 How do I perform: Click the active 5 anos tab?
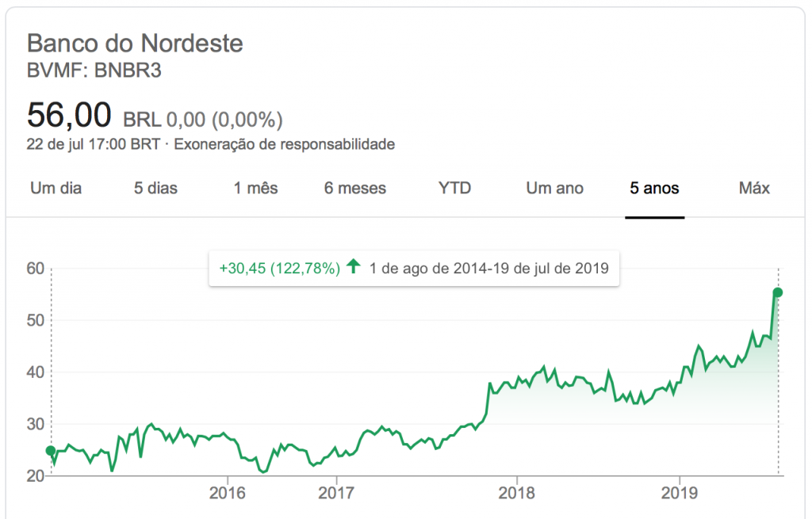pyautogui.click(x=654, y=189)
